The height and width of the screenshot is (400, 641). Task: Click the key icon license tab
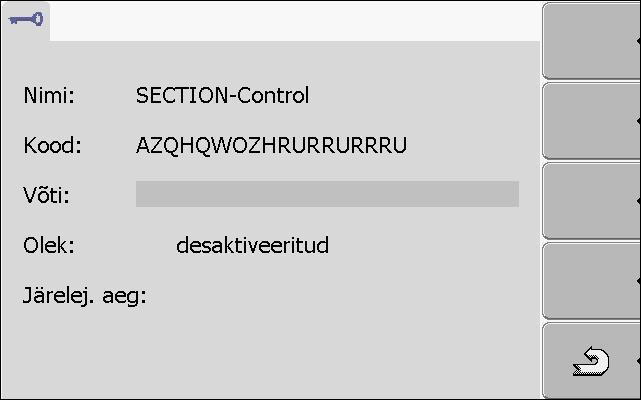(25, 20)
